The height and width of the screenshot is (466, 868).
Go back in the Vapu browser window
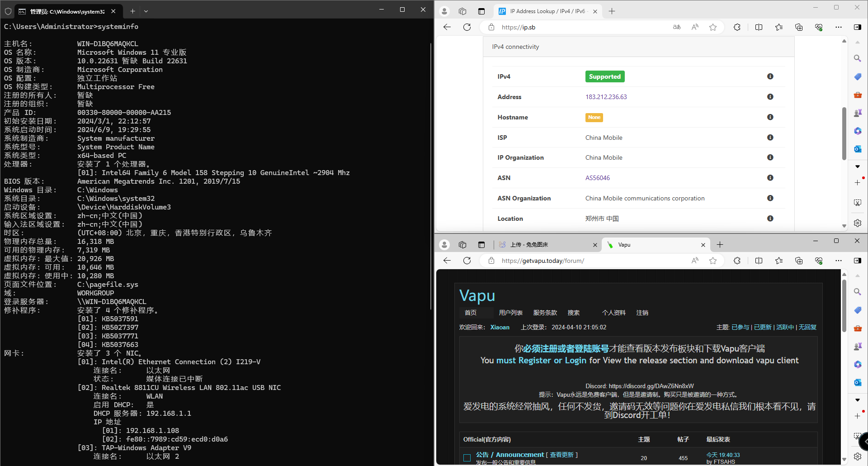click(447, 261)
